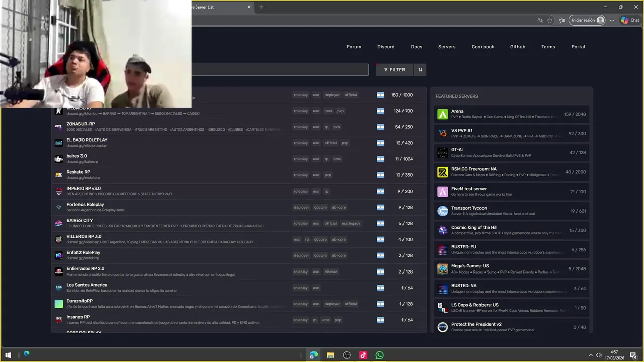Open Insanos RP server icon
This screenshot has width=644, height=362.
pyautogui.click(x=59, y=320)
